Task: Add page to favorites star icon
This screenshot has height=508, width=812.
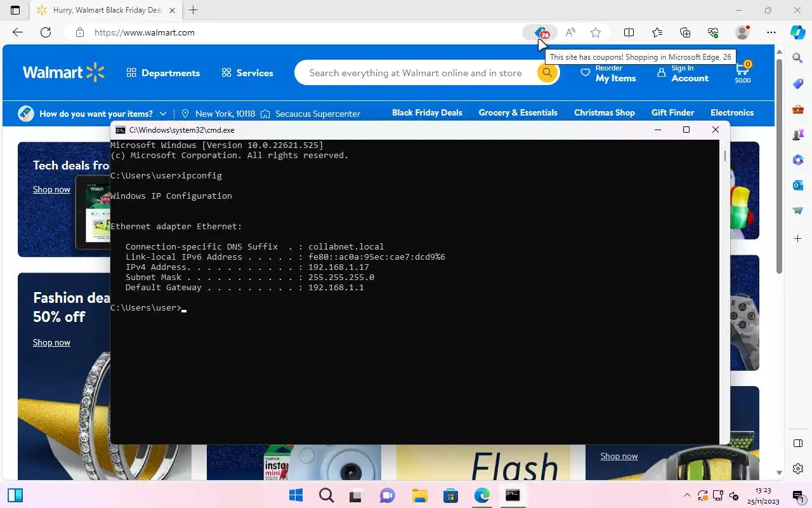Action: click(x=596, y=32)
